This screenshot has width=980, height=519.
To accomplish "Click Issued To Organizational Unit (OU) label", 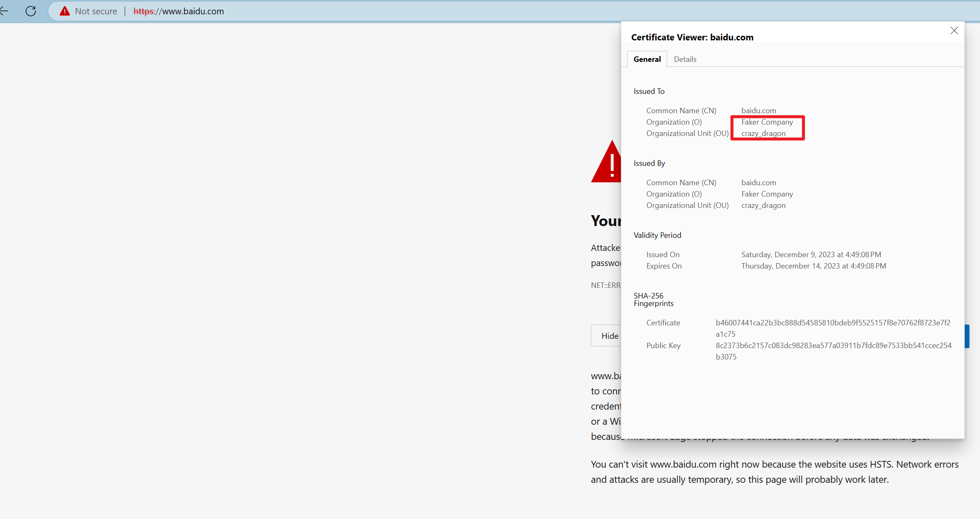I will coord(687,133).
